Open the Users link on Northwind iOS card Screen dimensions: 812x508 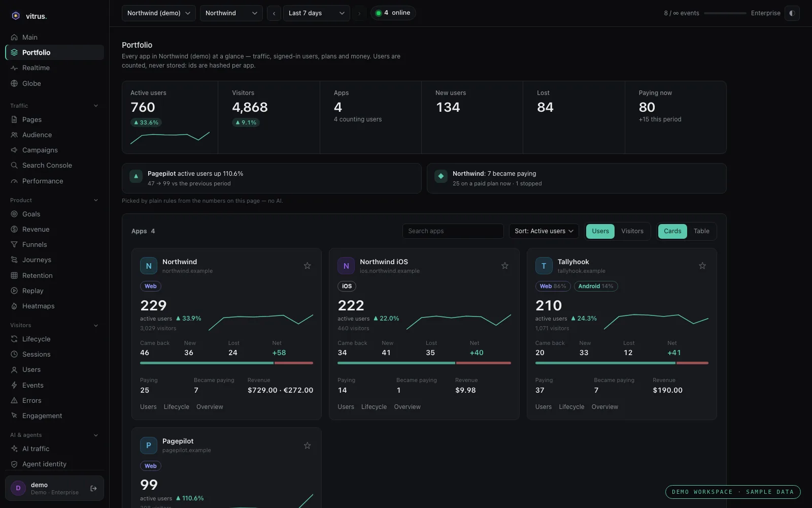click(346, 407)
